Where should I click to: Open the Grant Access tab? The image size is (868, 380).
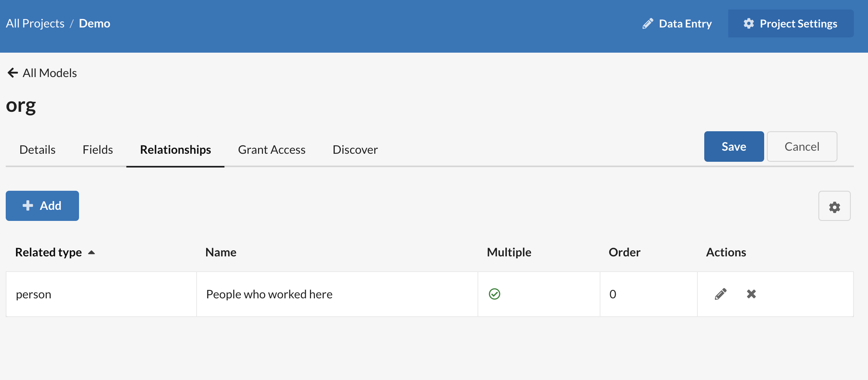point(272,150)
